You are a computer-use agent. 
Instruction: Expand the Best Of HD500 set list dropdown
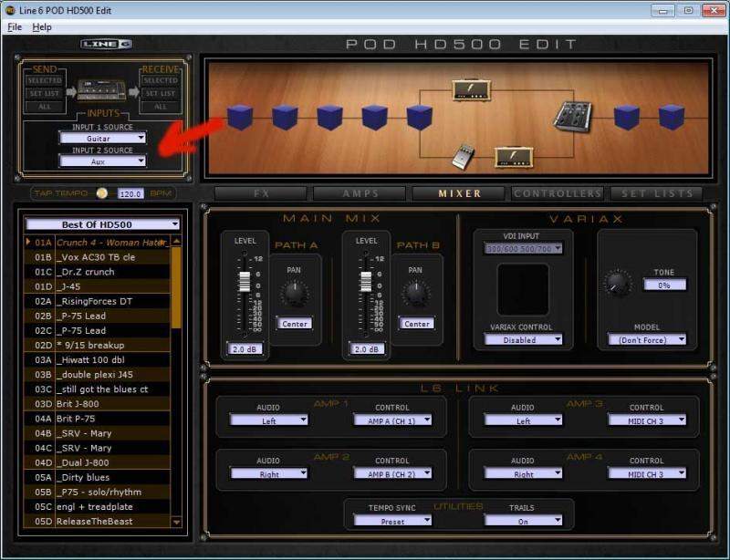tap(102, 223)
